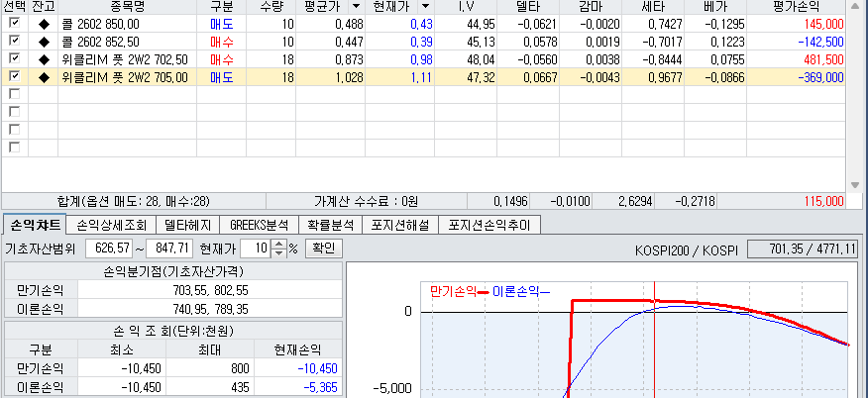The image size is (868, 398).
Task: Click the 평가손익 column header
Action: 796,6
